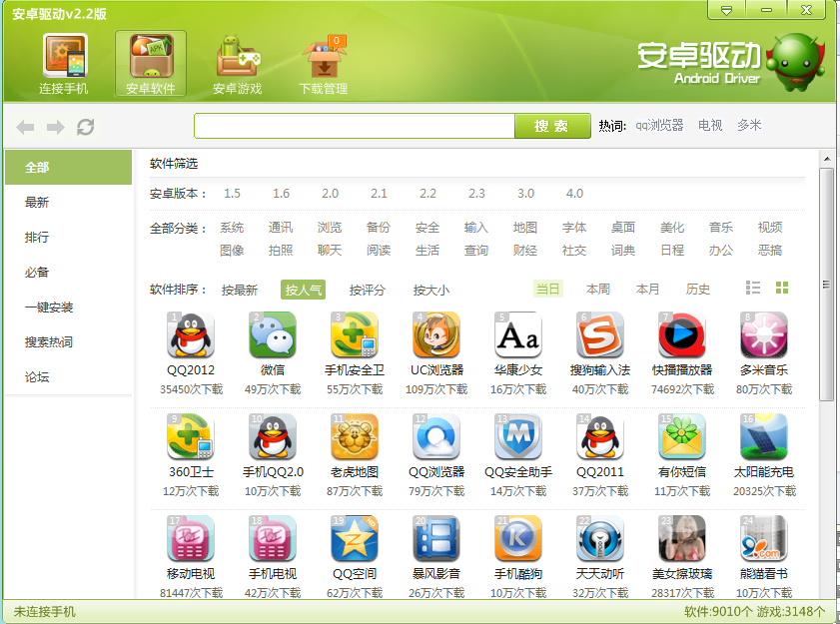Sort software by 按大小 size
Screen dimensions: 840x624
[431, 290]
